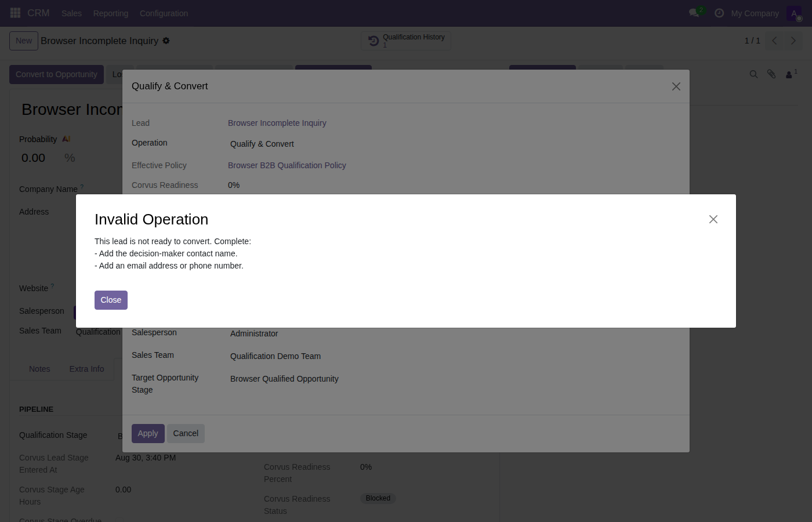The width and height of the screenshot is (812, 522).
Task: Click the Browser Incomplete Inquiry breadcrumb title
Action: 99,41
